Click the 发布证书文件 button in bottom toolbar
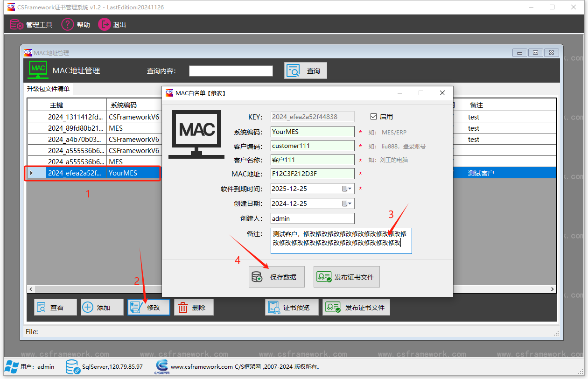 (x=356, y=307)
